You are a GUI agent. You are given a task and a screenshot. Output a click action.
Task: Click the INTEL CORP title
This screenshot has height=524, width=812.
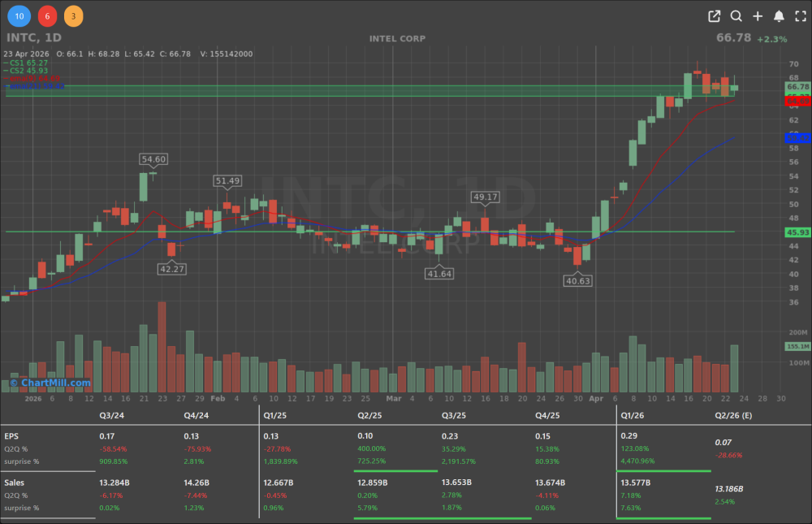point(397,39)
